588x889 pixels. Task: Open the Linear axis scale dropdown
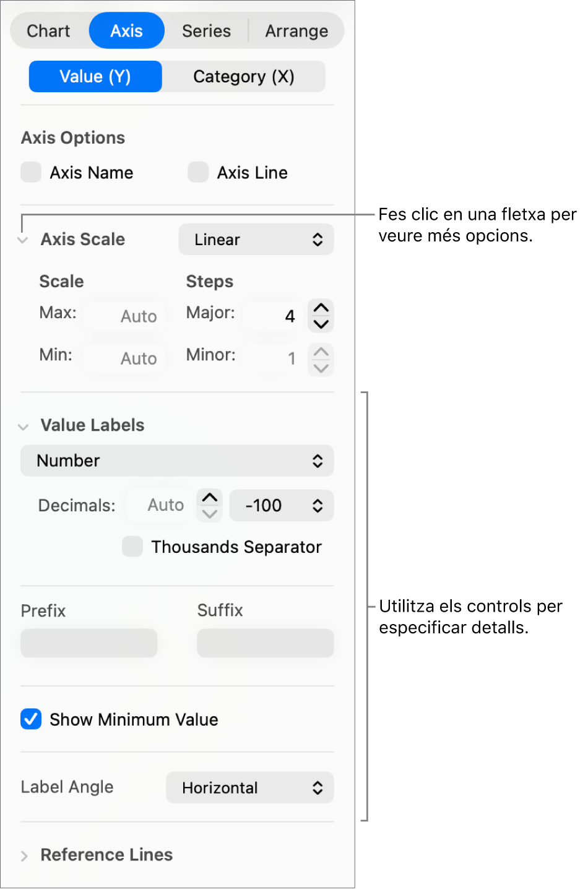[x=256, y=240]
